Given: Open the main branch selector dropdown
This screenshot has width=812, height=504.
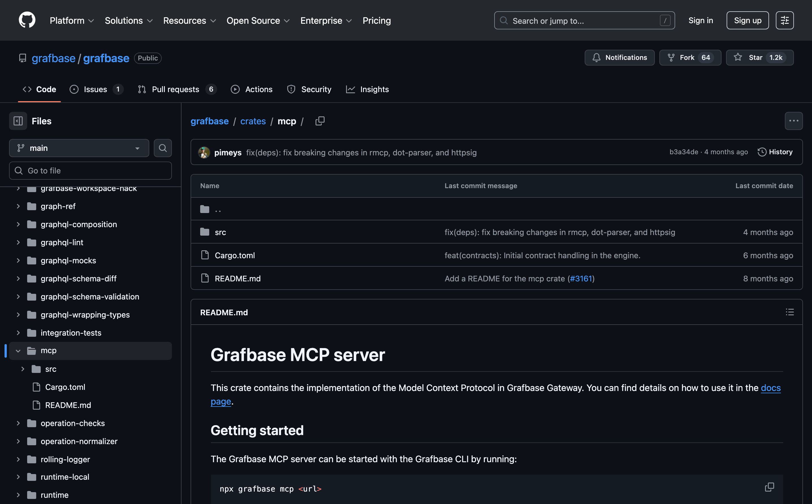Looking at the screenshot, I should (79, 148).
